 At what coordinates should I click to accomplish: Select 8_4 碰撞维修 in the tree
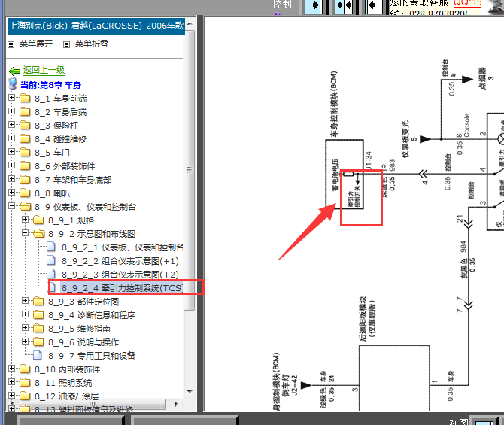(61, 139)
